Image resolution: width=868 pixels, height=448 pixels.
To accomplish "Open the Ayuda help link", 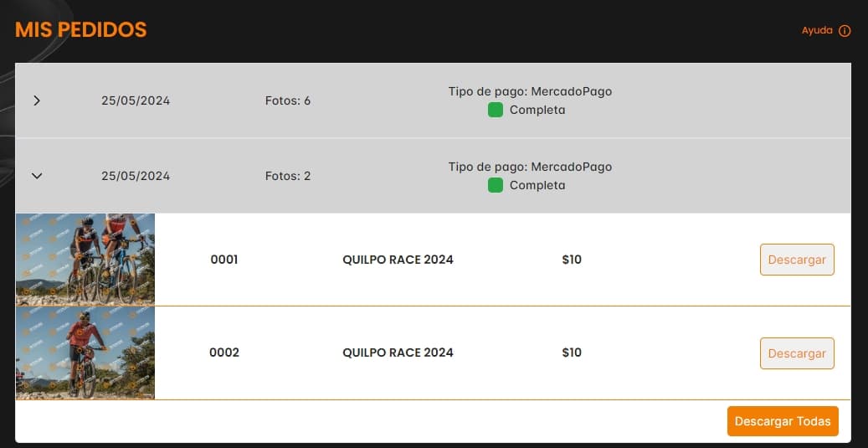I will (817, 30).
